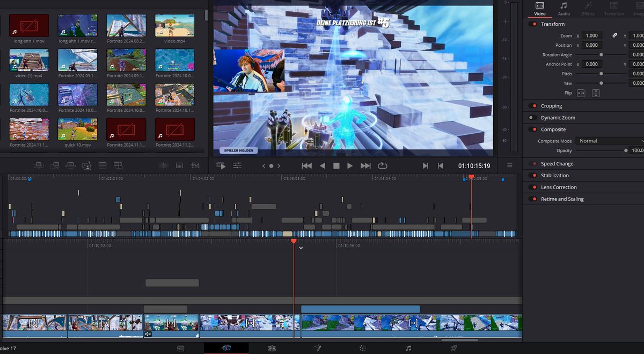Play the timeline forward
Screen dimensions: 644x354
[x=350, y=166]
